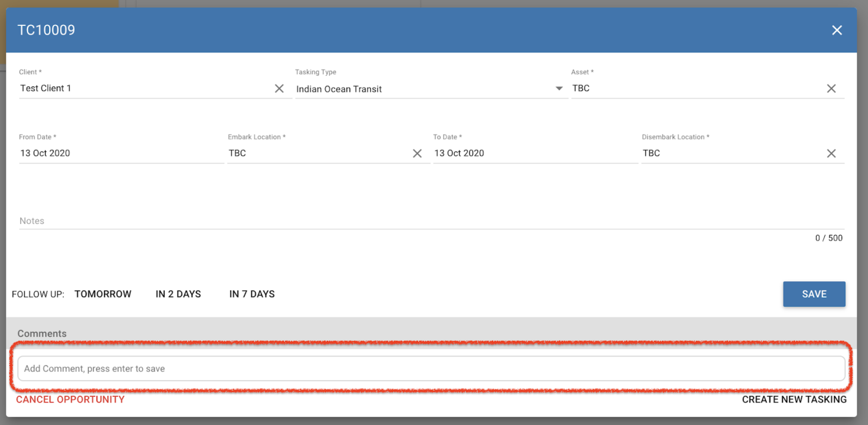Click the Comments heading
The height and width of the screenshot is (425, 868).
(42, 333)
